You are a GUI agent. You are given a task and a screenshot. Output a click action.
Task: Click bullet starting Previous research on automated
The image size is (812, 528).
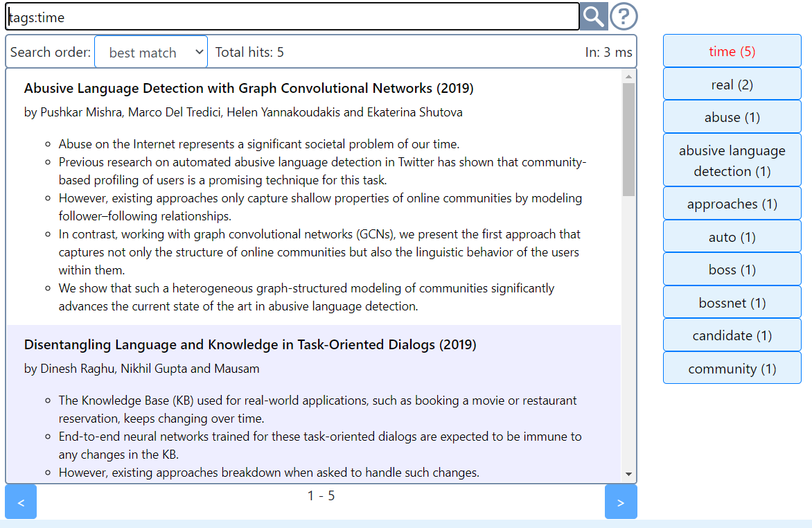(x=322, y=171)
